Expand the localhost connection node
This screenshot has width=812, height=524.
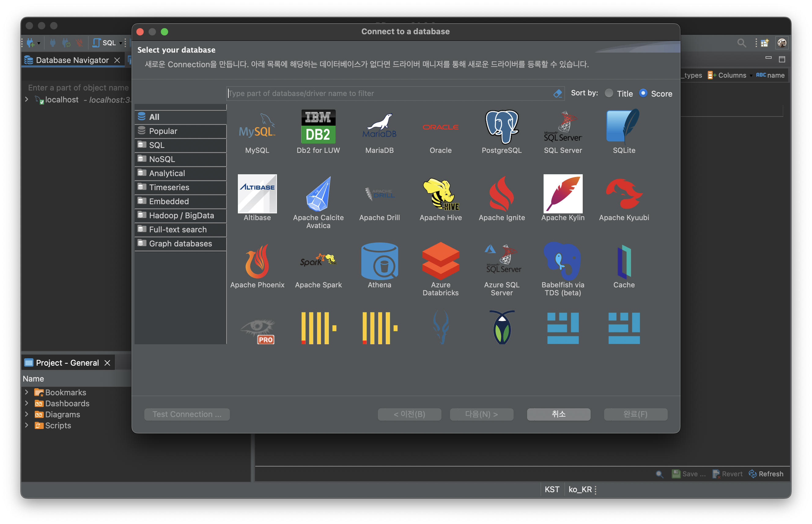pyautogui.click(x=27, y=99)
